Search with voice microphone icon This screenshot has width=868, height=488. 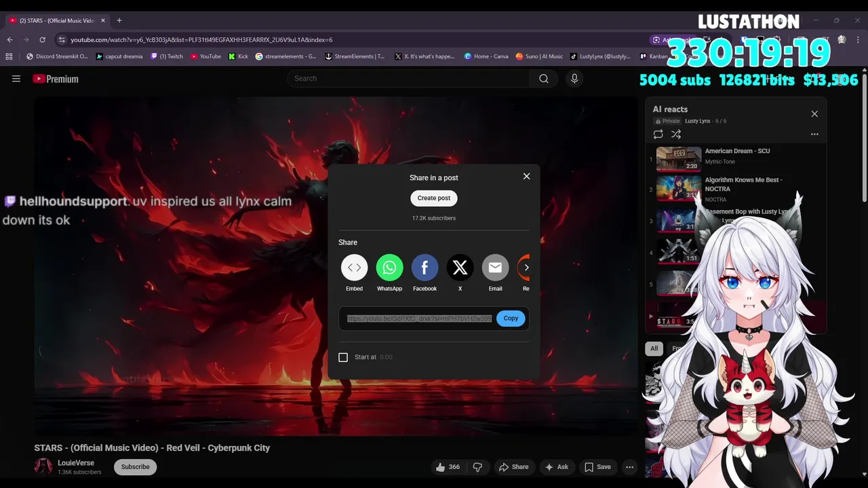click(574, 79)
